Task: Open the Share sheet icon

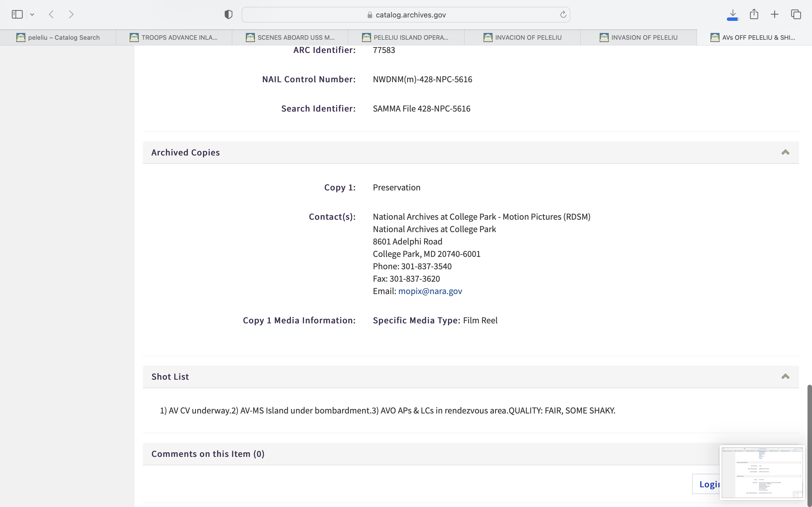Action: (x=754, y=14)
